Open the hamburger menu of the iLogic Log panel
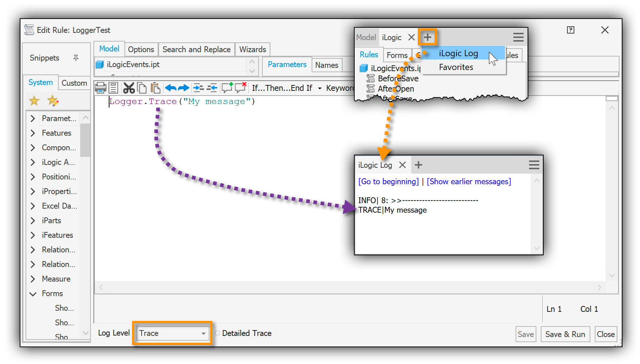The image size is (640, 364). pyautogui.click(x=534, y=165)
